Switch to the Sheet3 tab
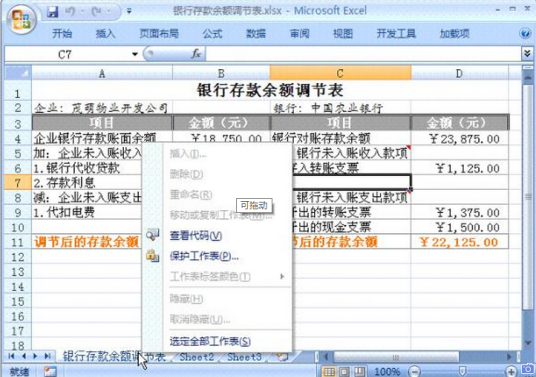The height and width of the screenshot is (377, 536). pos(244,357)
